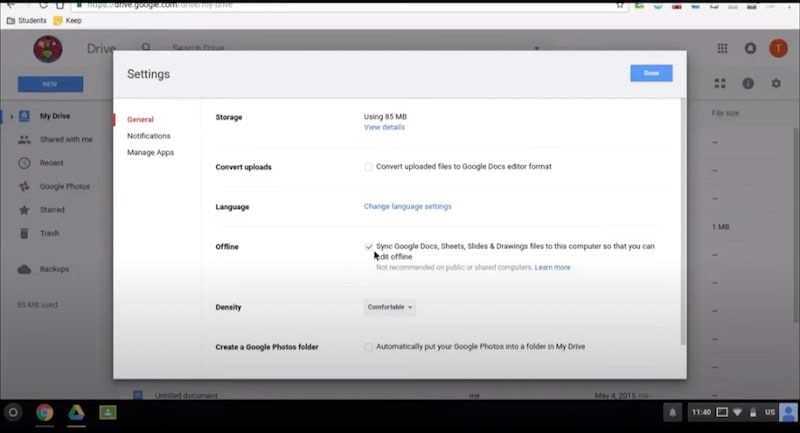This screenshot has height=433, width=800.
Task: Open shelf notification bell icon
Action: coord(672,413)
